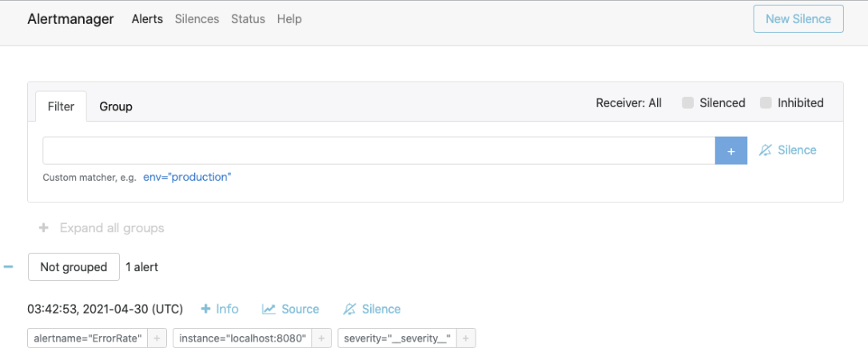Screen dimensions: 868x356
Task: Click Expand all groups
Action: coord(102,228)
